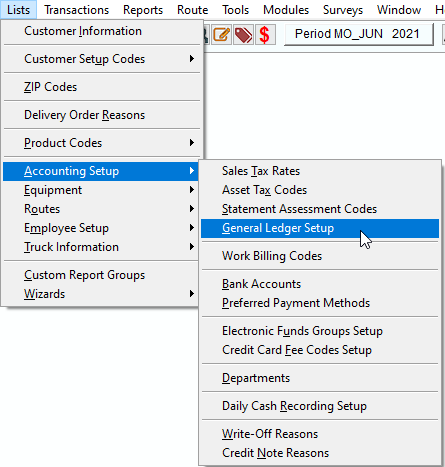Screen dimensions: 445x467
Task: Open the Transactions menu
Action: [x=77, y=10]
